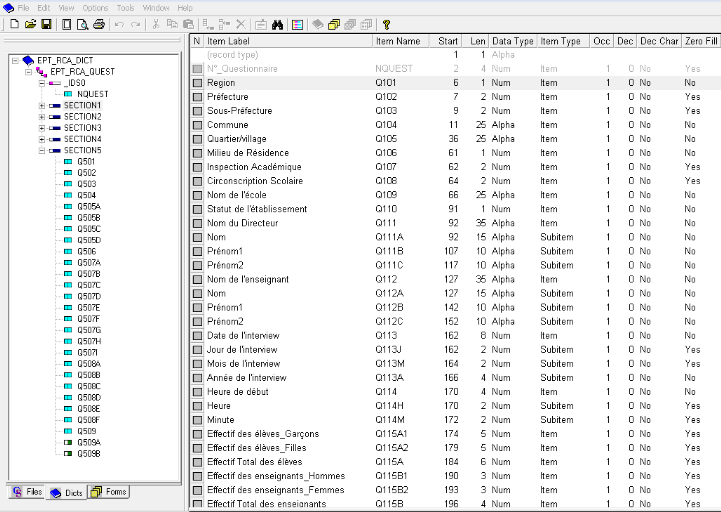
Task: Click the New file toolbar icon
Action: tap(14, 24)
